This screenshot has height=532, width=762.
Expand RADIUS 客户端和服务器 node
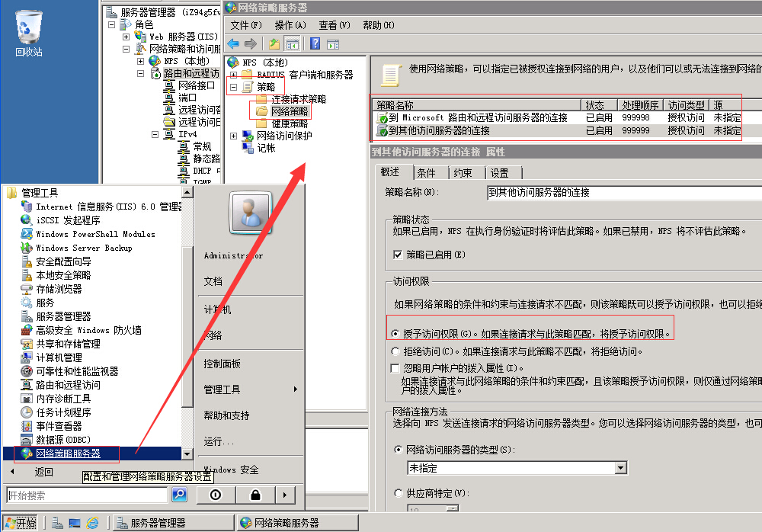(234, 75)
